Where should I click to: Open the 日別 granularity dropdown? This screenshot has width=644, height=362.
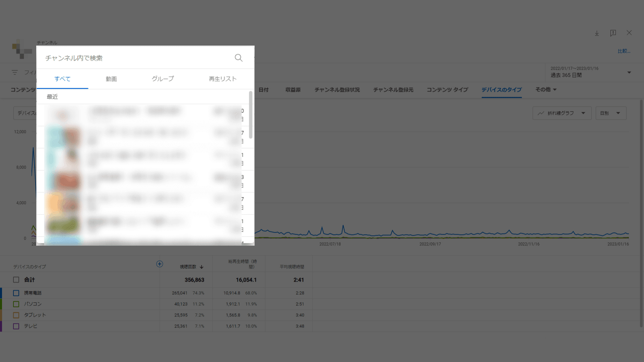click(611, 113)
